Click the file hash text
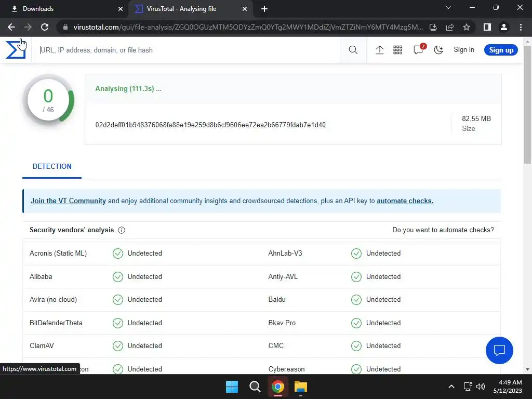The width and height of the screenshot is (532, 399). click(x=210, y=125)
